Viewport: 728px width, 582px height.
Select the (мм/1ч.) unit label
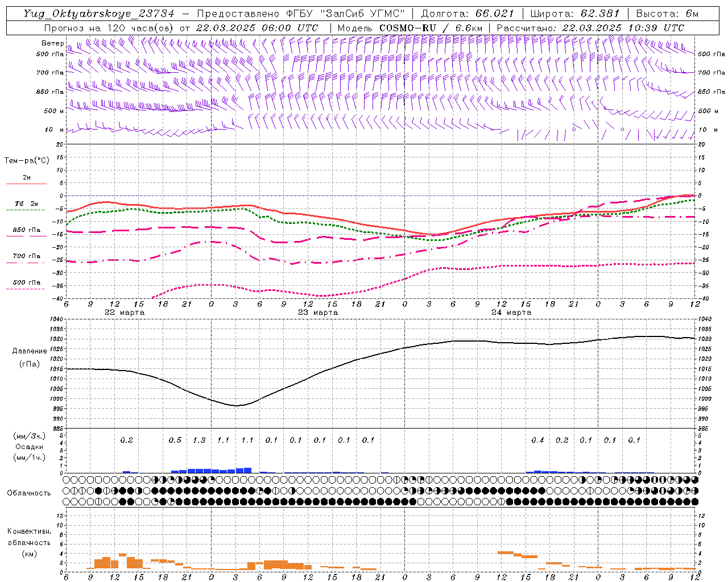pyautogui.click(x=30, y=458)
